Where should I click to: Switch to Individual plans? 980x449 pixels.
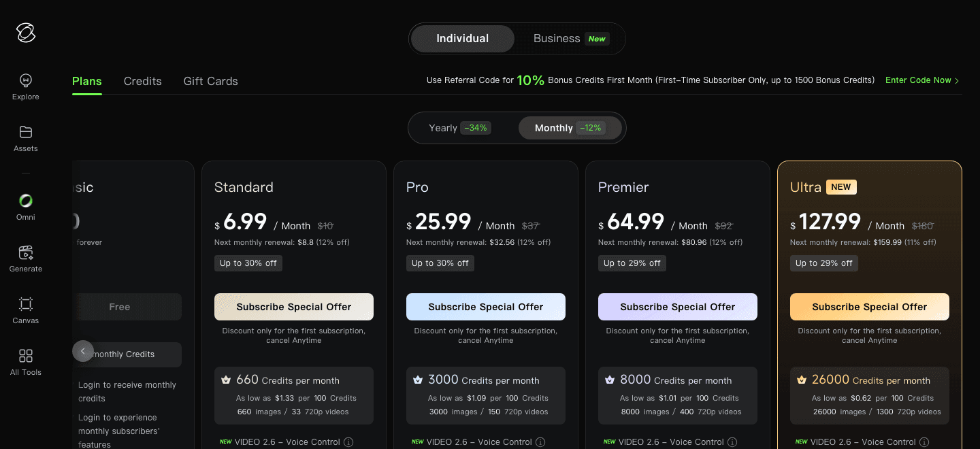[x=463, y=39]
